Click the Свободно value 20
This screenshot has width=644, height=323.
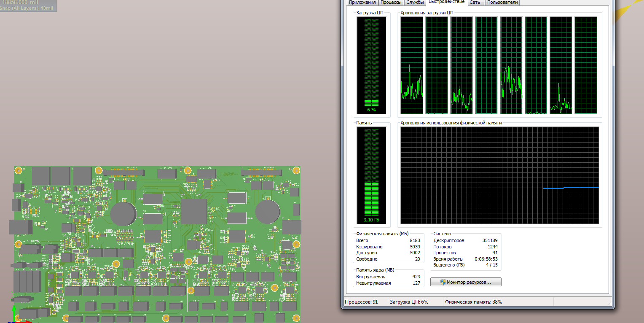pyautogui.click(x=417, y=259)
